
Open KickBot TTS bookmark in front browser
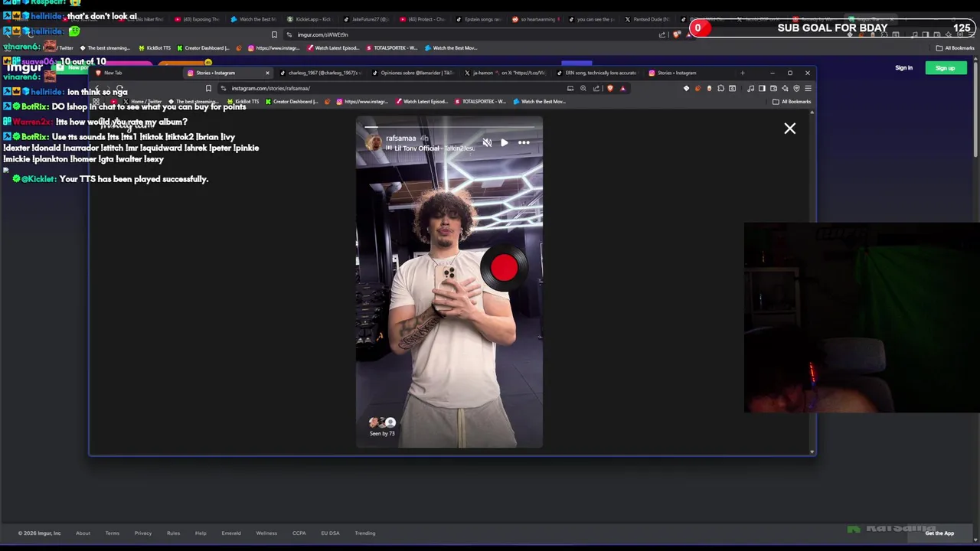tap(243, 101)
